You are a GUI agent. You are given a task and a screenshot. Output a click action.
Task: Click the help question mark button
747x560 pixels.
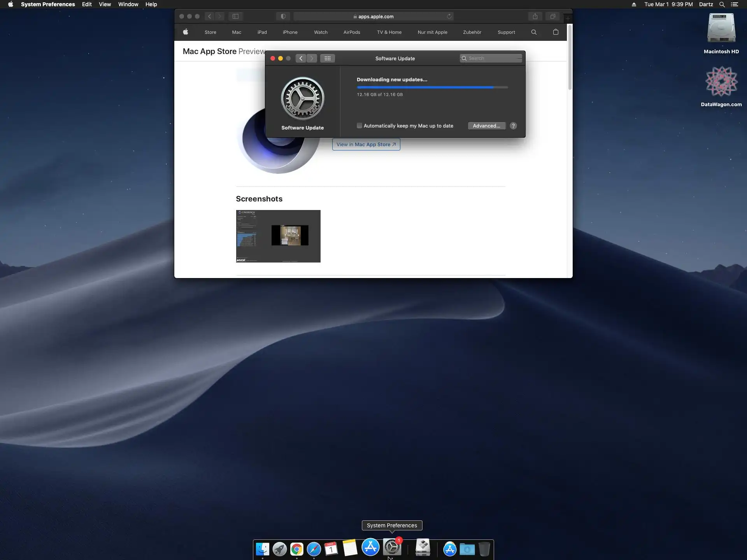513,126
